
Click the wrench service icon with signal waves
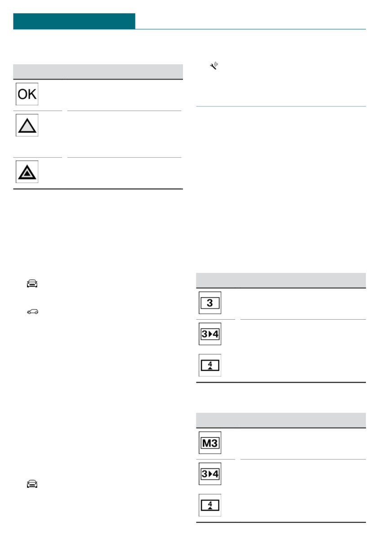[214, 67]
